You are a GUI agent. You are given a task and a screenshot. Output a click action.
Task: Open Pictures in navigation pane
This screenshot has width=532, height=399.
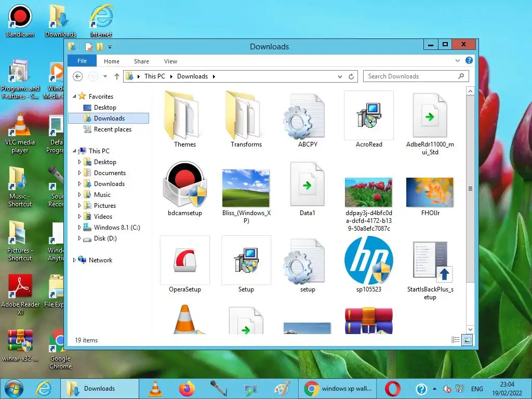coord(104,206)
